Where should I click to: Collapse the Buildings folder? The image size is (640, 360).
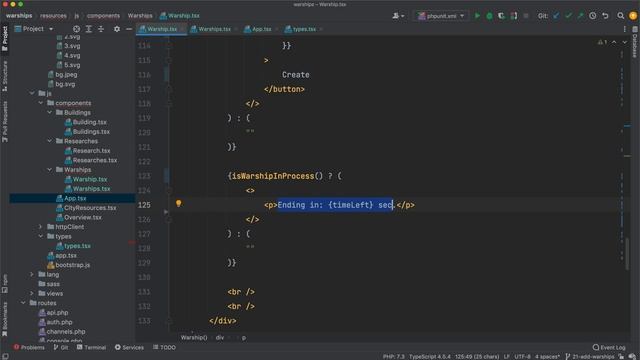[50, 112]
